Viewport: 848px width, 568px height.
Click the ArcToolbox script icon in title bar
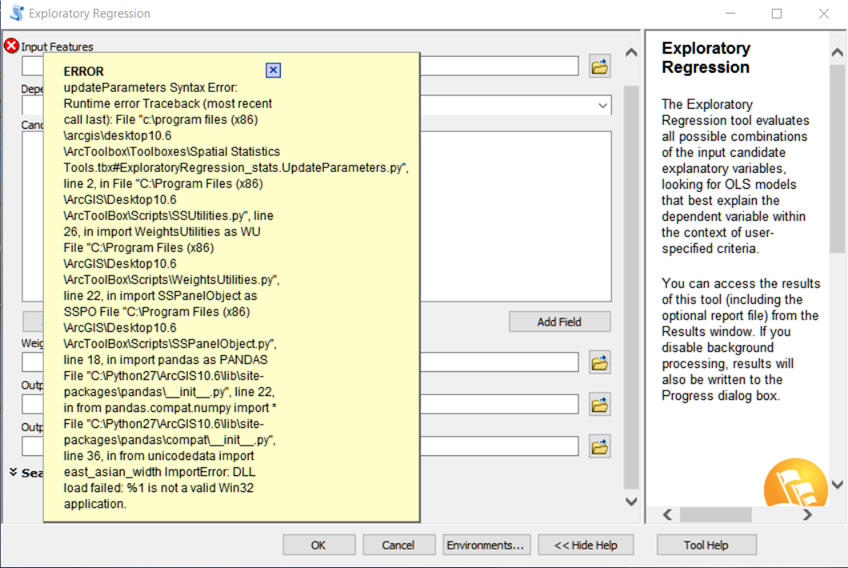click(17, 13)
